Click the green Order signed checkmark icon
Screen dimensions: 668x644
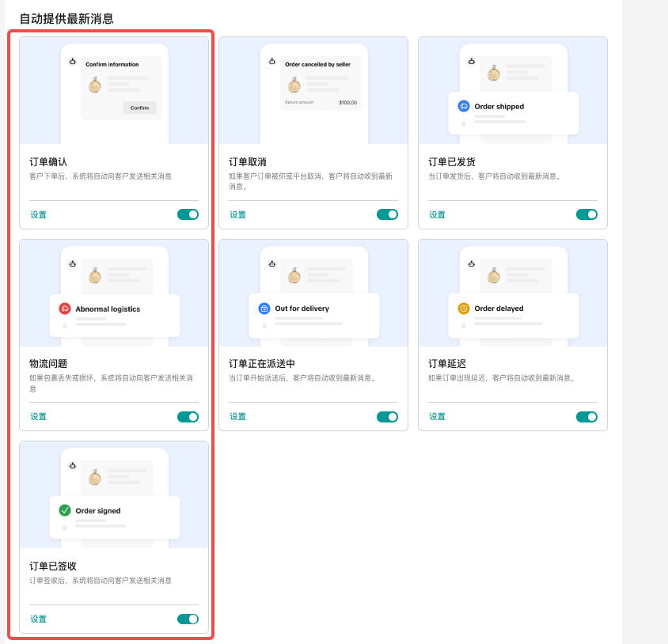(x=65, y=510)
